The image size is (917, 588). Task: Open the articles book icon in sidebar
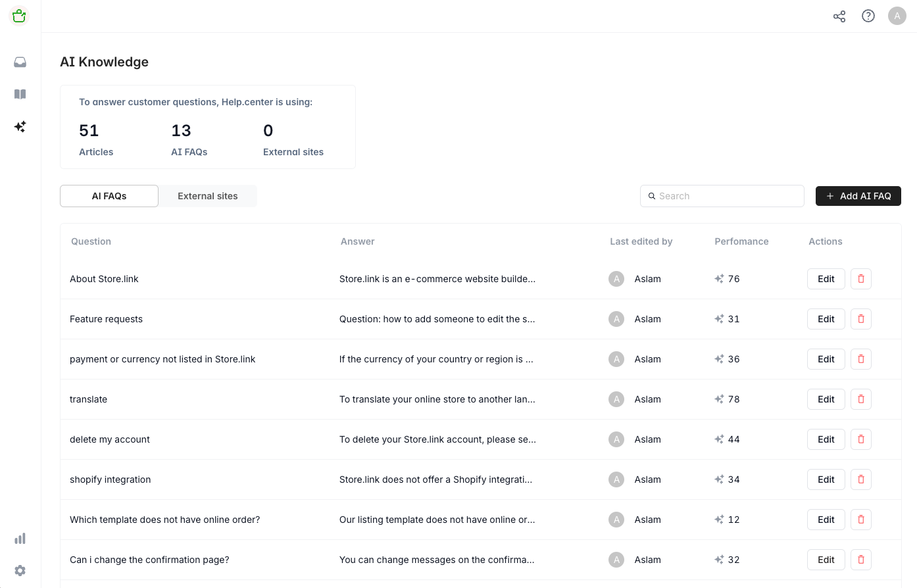point(20,94)
